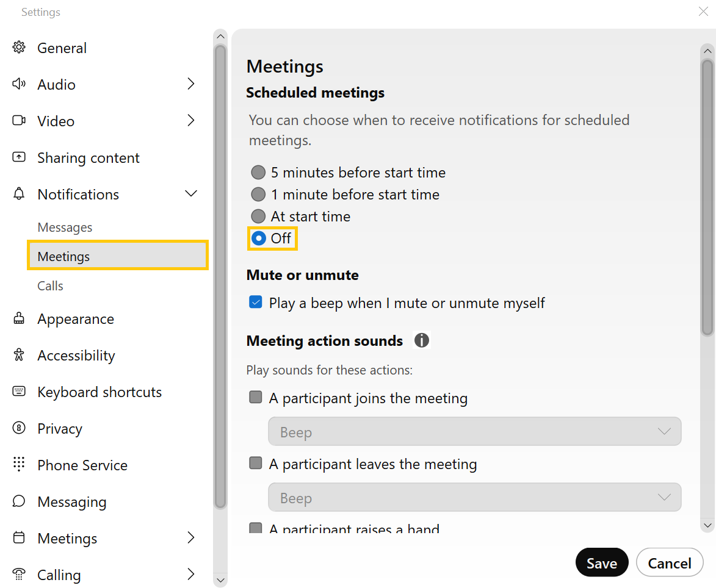Screen dimensions: 716x588
Task: Expand the Audio submenu arrow
Action: click(x=191, y=84)
